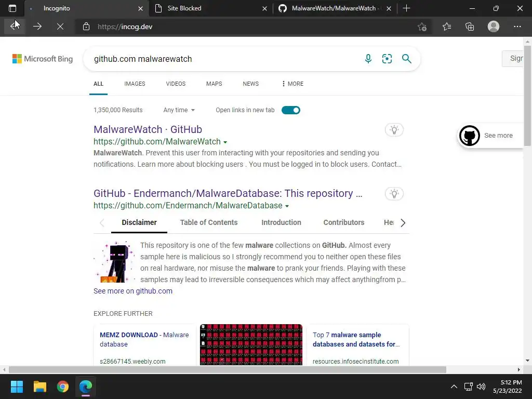The height and width of the screenshot is (399, 532).
Task: Select the Table of Contents result tab
Action: point(209,222)
